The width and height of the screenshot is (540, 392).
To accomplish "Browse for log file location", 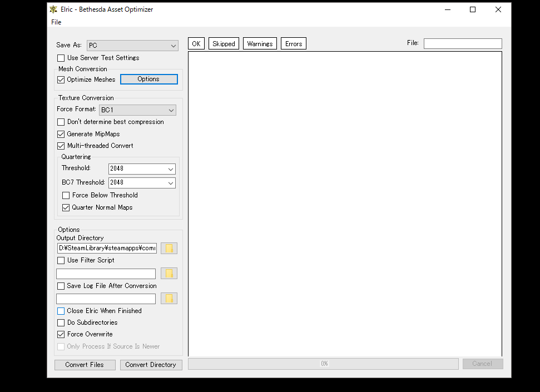I will point(169,299).
